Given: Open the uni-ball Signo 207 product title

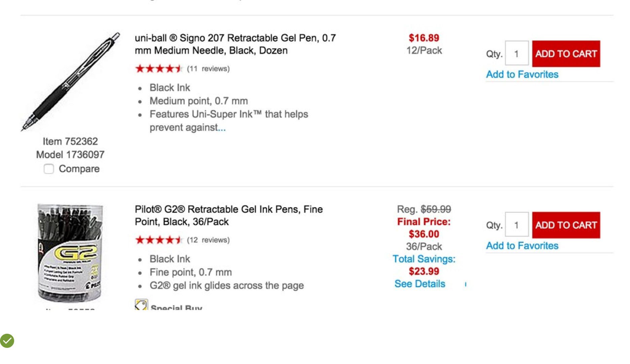Looking at the screenshot, I should pyautogui.click(x=235, y=44).
